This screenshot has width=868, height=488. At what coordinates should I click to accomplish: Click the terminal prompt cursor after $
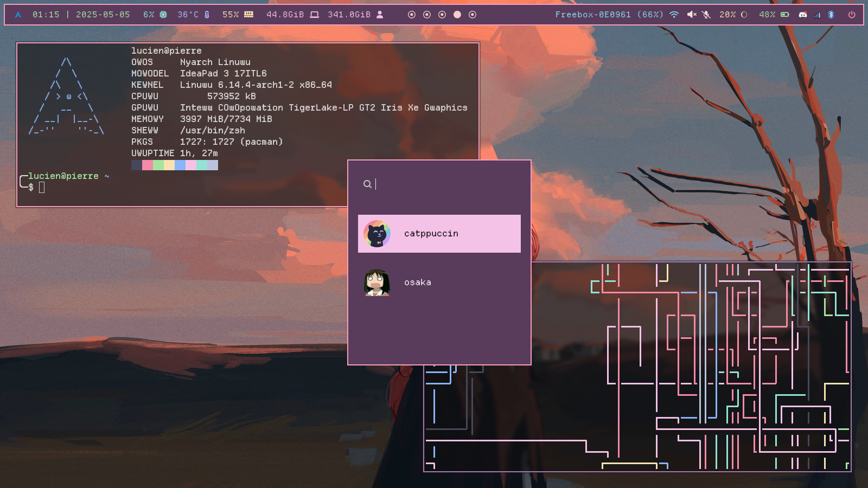point(42,188)
